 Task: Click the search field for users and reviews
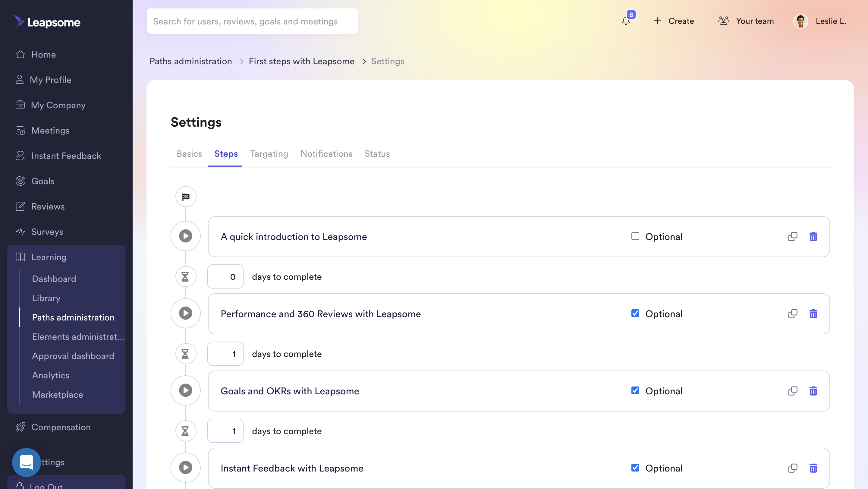point(252,21)
